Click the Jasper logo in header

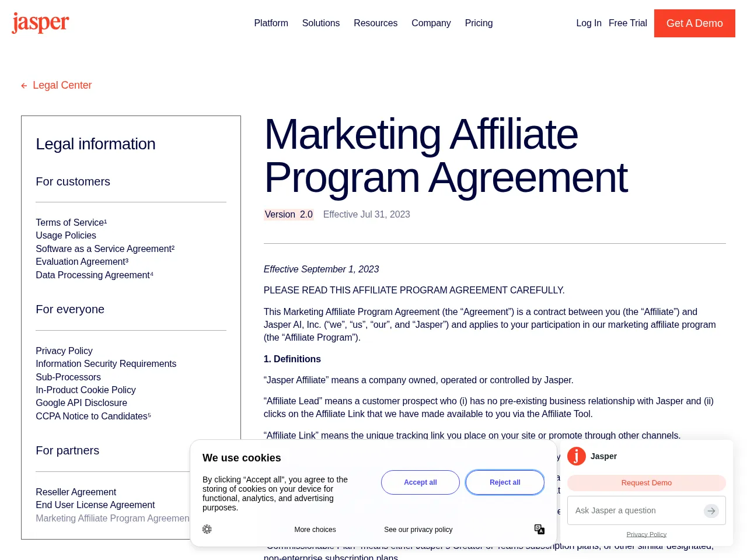pos(40,23)
